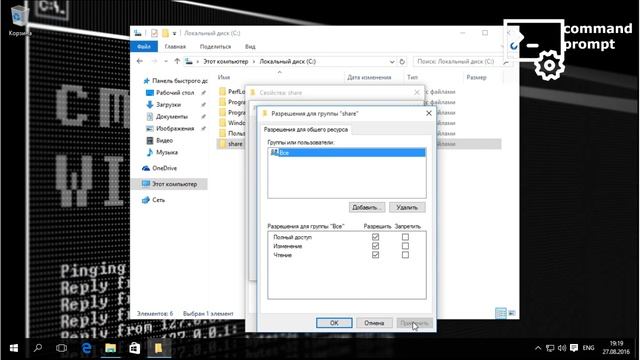Open the Файл ribbon tab

(x=144, y=47)
